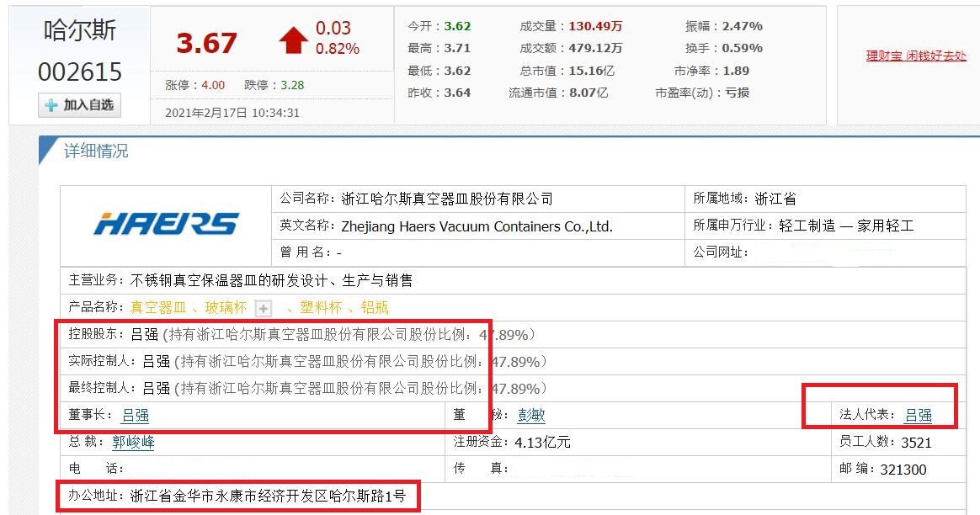Click region value 浙江省 in 所属地域
This screenshot has width=980, height=515.
pyautogui.click(x=775, y=199)
